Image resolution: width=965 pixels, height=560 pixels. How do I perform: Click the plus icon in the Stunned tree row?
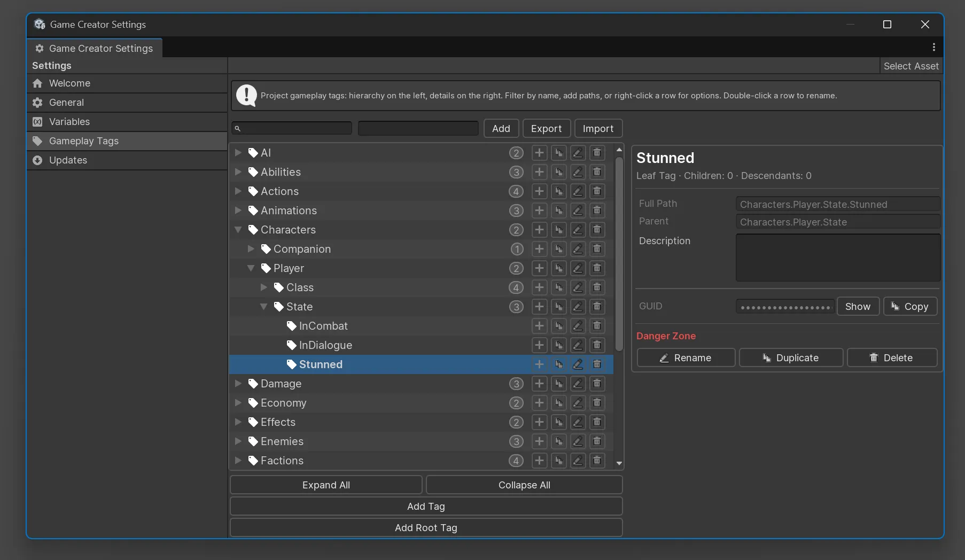click(x=539, y=364)
